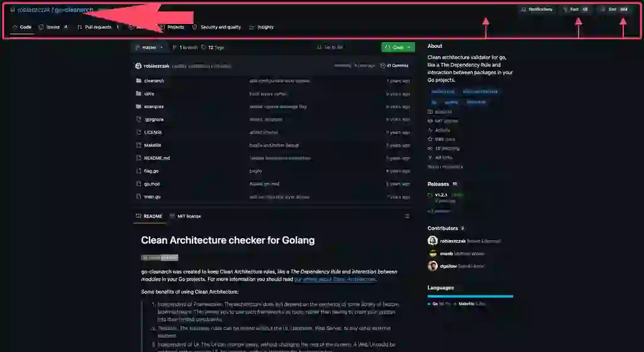Click the Notifications button
The height and width of the screenshot is (352, 644).
pos(536,9)
